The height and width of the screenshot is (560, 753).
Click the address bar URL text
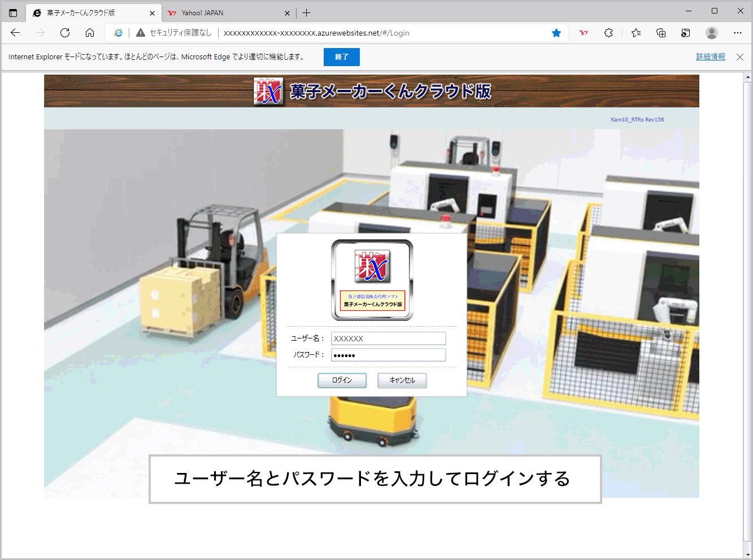click(x=316, y=33)
